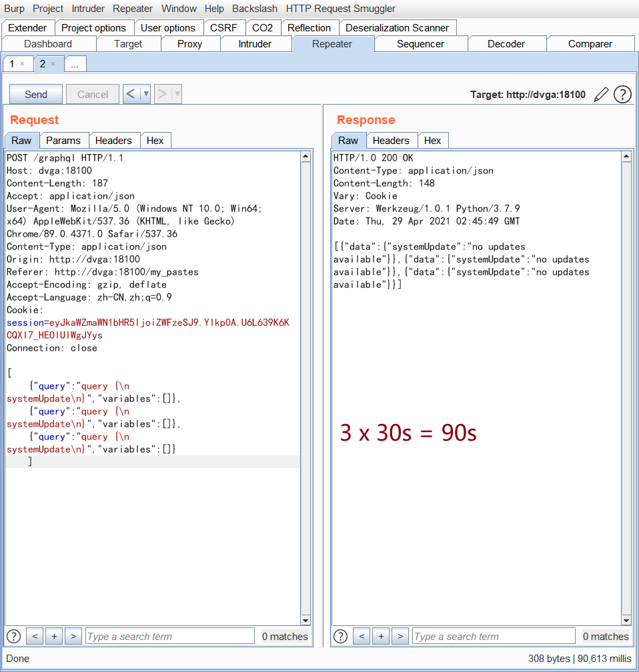Select Request Params view tab
The image size is (639, 672).
[x=63, y=141]
